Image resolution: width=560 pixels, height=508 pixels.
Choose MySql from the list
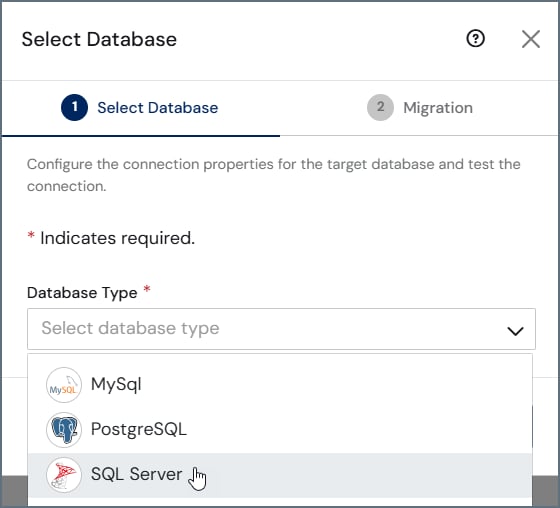click(280, 385)
